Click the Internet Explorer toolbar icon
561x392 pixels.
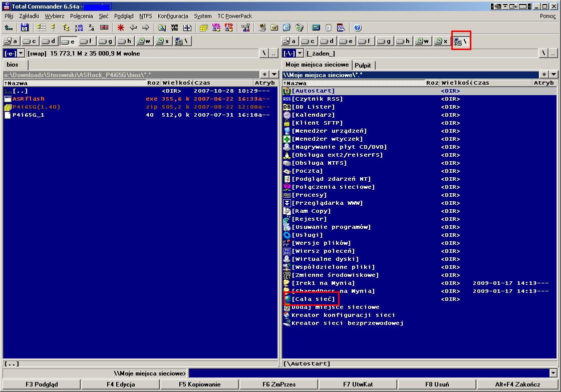[287, 28]
